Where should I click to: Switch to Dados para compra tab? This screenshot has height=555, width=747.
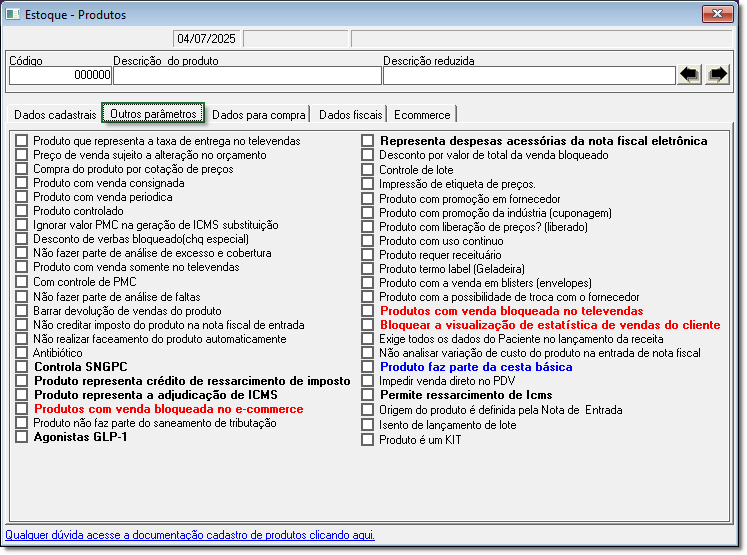[x=259, y=115]
